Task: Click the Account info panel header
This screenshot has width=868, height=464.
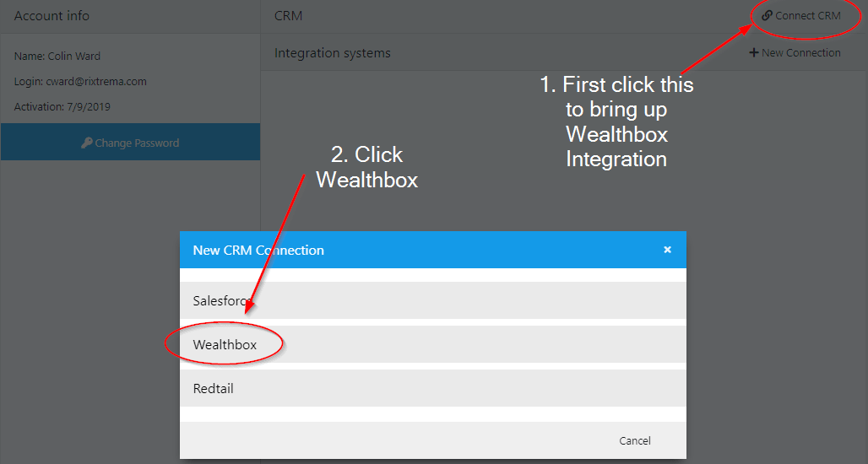Action: click(x=52, y=16)
